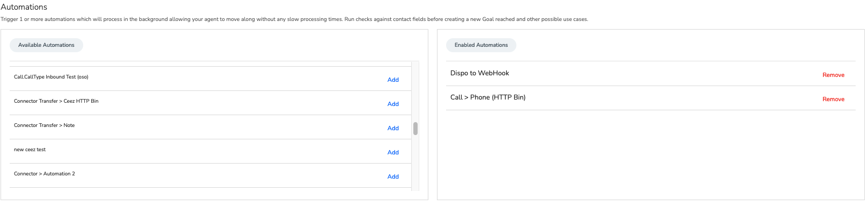
Task: Select the Call.CallType Inbound Test (oso) row label
Action: 51,77
